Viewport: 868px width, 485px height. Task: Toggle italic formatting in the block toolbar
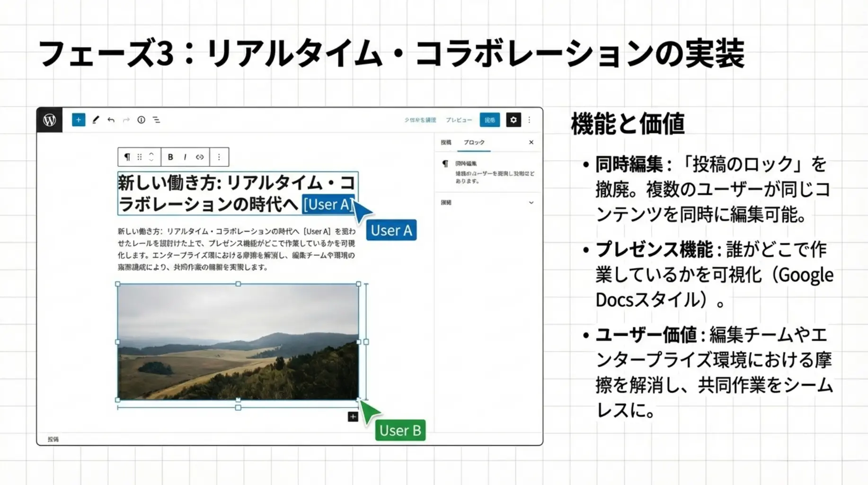point(185,157)
